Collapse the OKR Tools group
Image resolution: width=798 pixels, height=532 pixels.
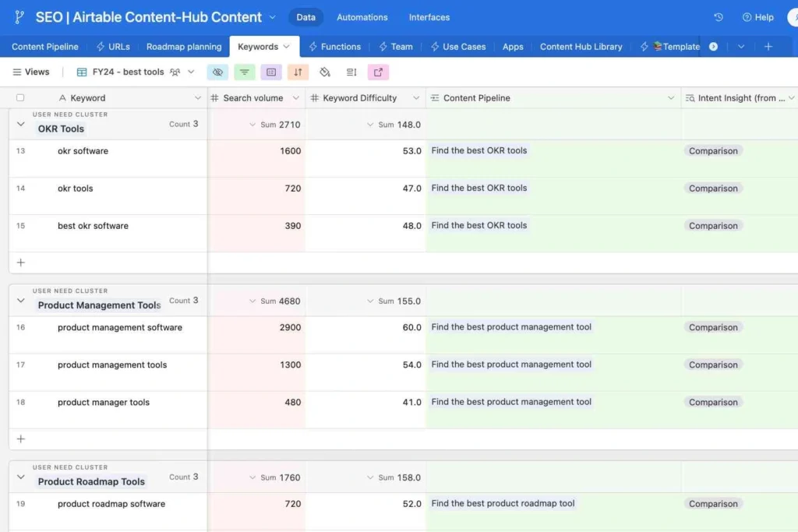point(21,124)
